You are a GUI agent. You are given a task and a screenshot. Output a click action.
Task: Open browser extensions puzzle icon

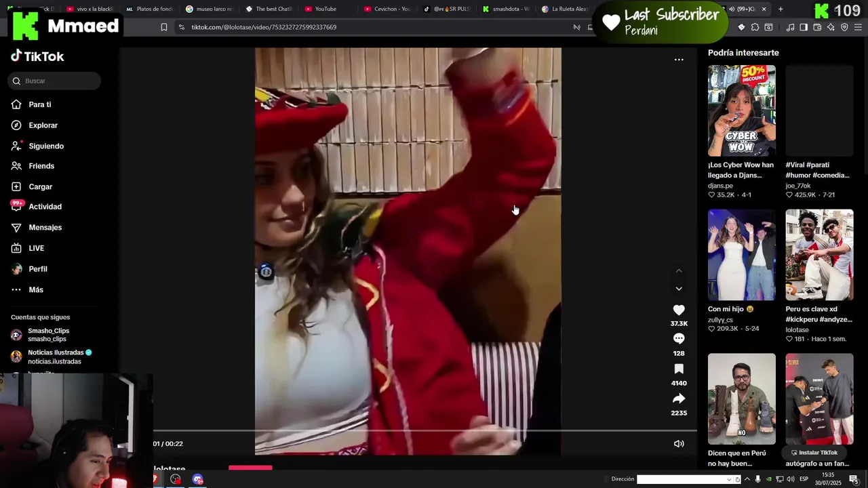755,27
